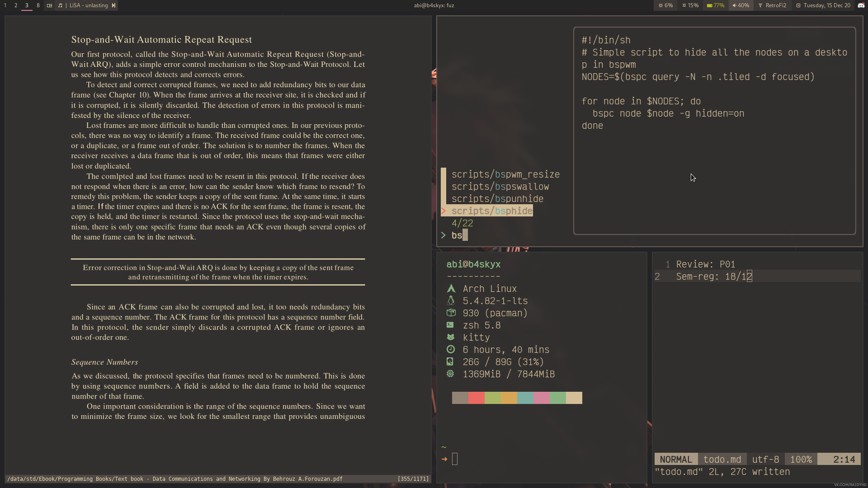
Task: Click the red color block in fetch palette
Action: click(476, 398)
